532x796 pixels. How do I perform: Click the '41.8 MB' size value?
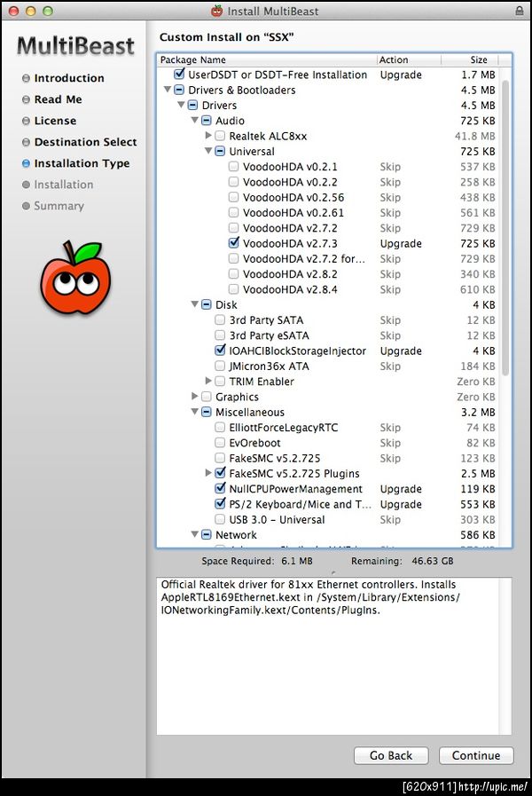click(x=474, y=136)
